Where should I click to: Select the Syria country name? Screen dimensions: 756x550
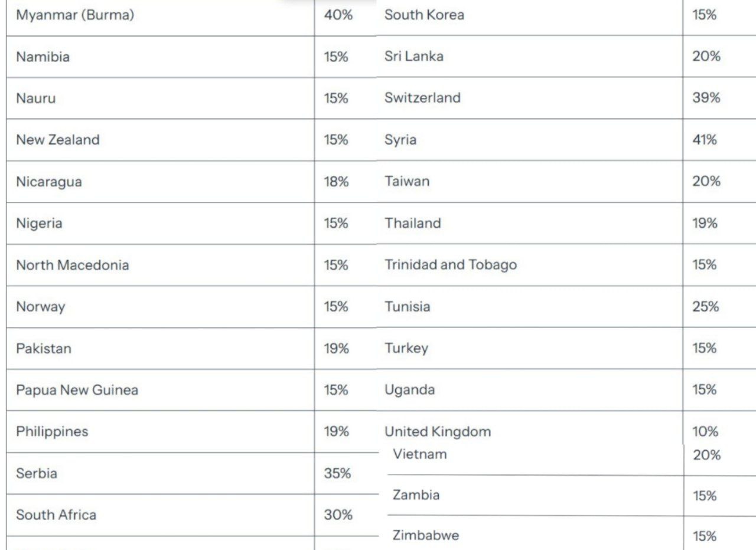[400, 140]
